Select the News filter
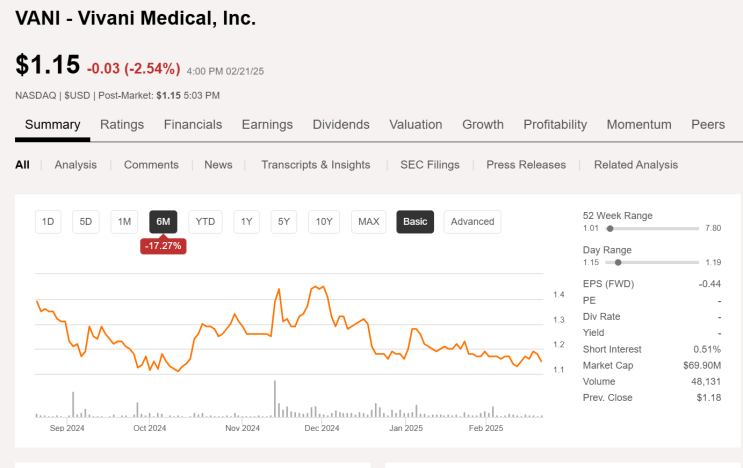743x468 pixels. [218, 165]
